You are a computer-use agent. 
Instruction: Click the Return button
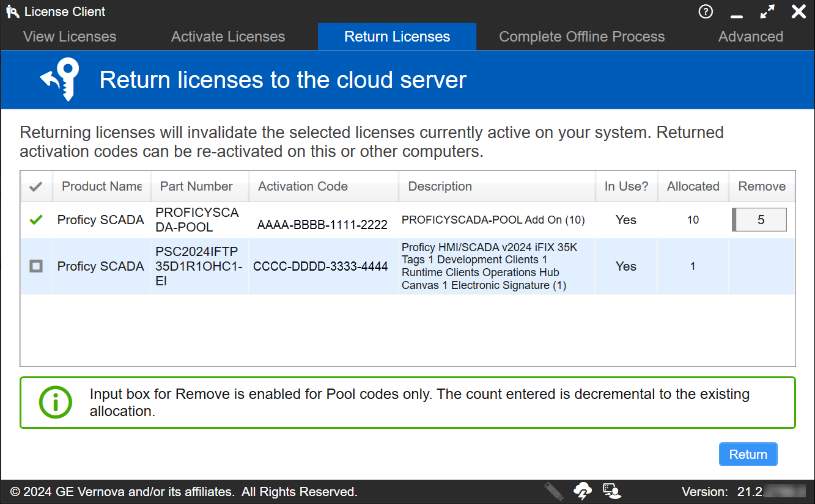point(748,455)
